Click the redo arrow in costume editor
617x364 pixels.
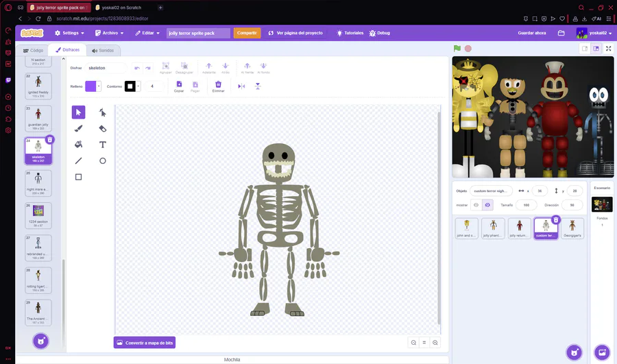point(148,68)
